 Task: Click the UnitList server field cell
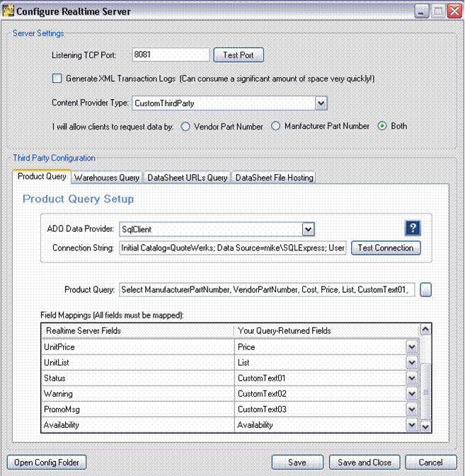138,362
